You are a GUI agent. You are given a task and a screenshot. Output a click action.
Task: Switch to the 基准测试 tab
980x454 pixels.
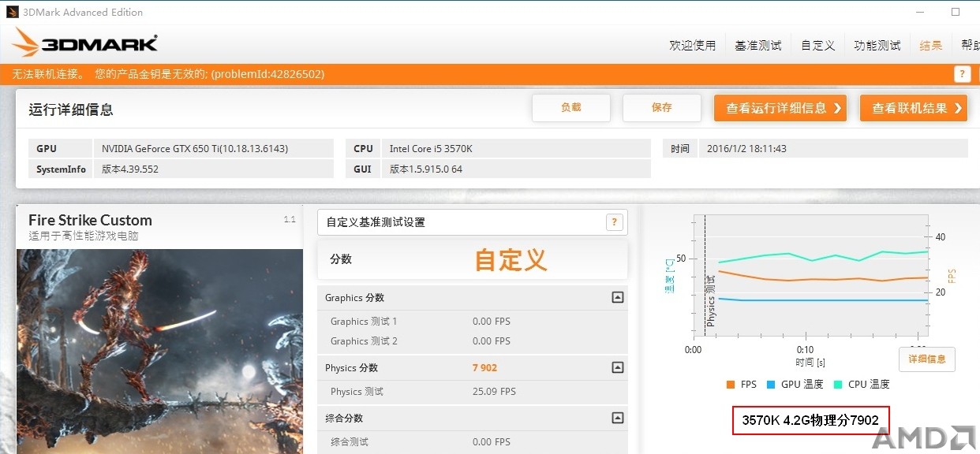coord(758,46)
